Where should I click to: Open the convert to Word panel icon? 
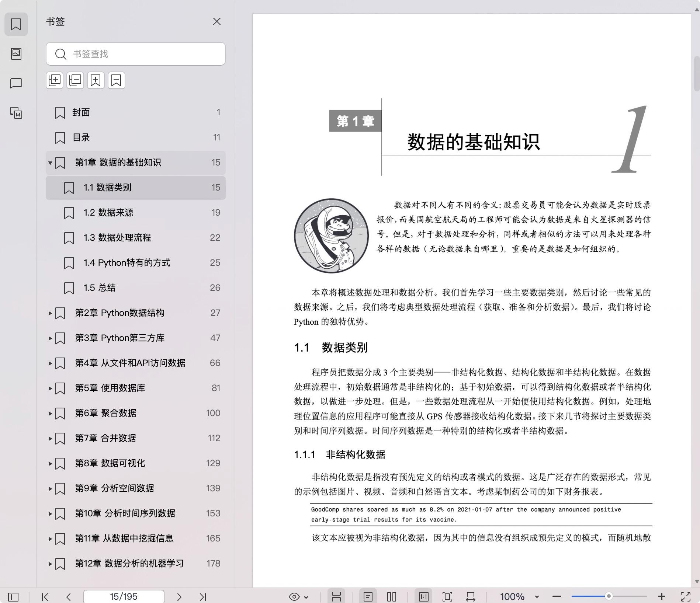(16, 113)
